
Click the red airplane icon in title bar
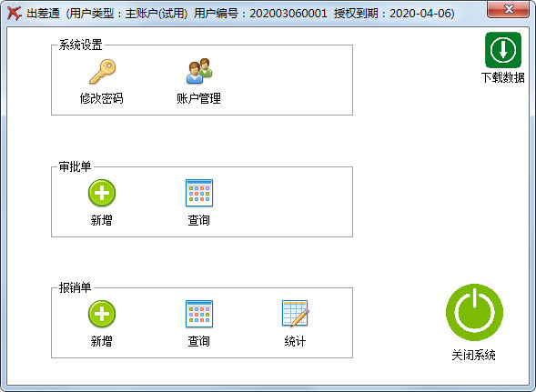tap(15, 14)
